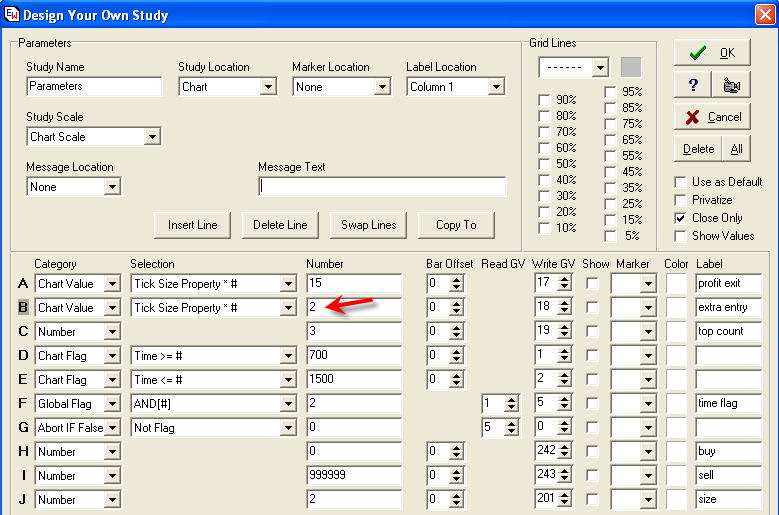Image resolution: width=779 pixels, height=515 pixels.
Task: Increase Read GV spinner for row F
Action: pyautogui.click(x=512, y=399)
